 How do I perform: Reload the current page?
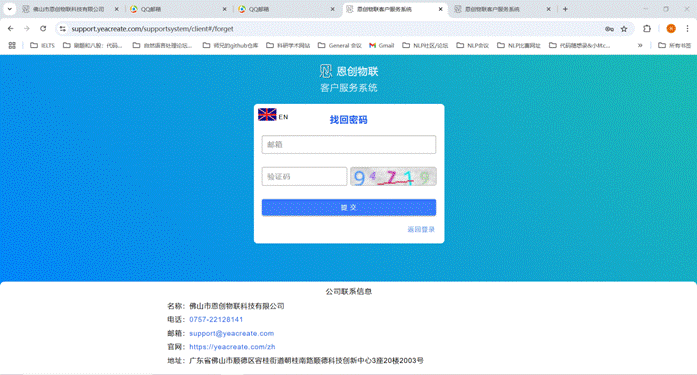[43, 28]
